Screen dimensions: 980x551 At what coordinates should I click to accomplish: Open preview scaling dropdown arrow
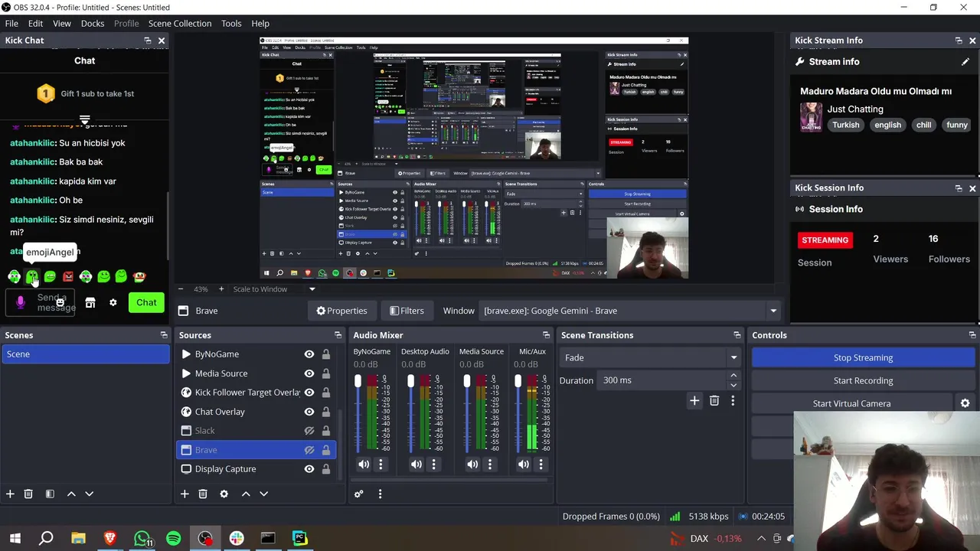[312, 289]
